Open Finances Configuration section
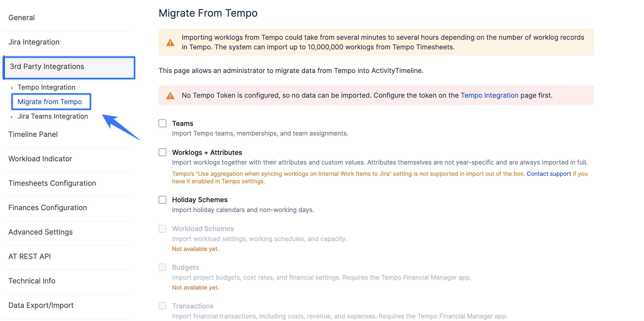Screen dimensions: 644x321 pyautogui.click(x=48, y=208)
